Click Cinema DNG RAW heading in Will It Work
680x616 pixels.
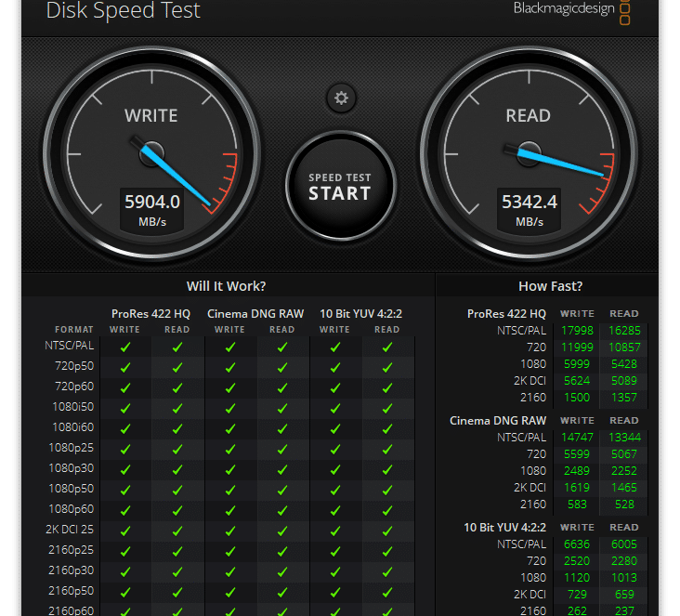(x=255, y=314)
